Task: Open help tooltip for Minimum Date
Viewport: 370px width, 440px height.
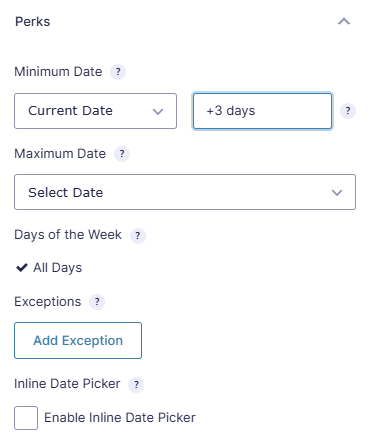Action: pos(118,72)
